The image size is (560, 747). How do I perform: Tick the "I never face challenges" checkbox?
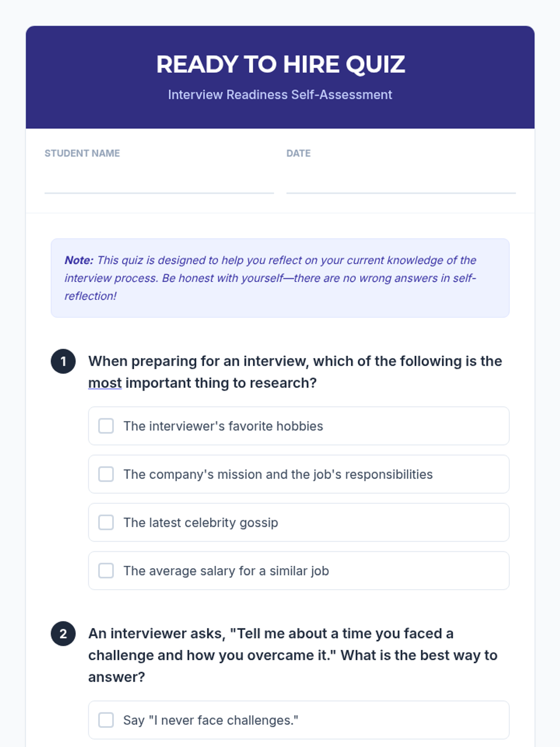tap(106, 720)
